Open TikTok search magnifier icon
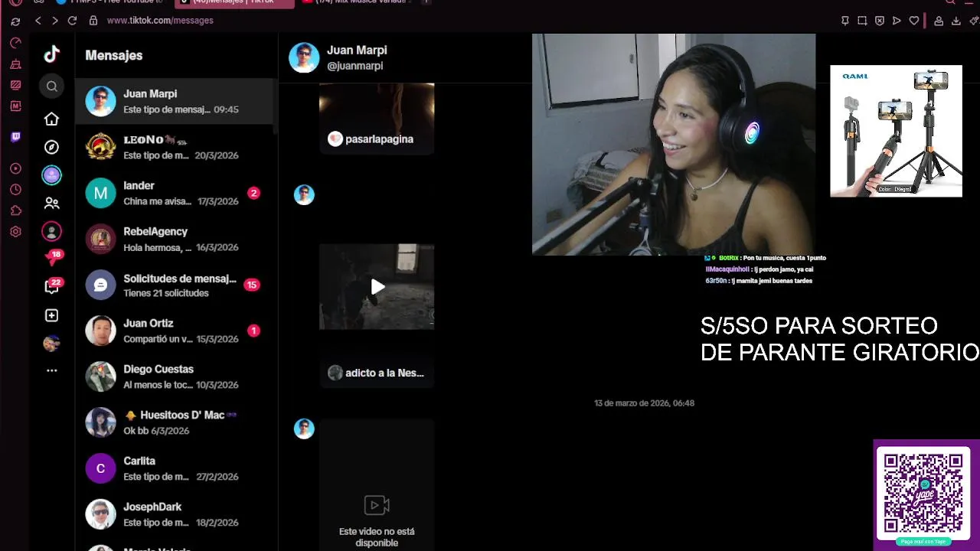This screenshot has height=551, width=980. [x=51, y=86]
